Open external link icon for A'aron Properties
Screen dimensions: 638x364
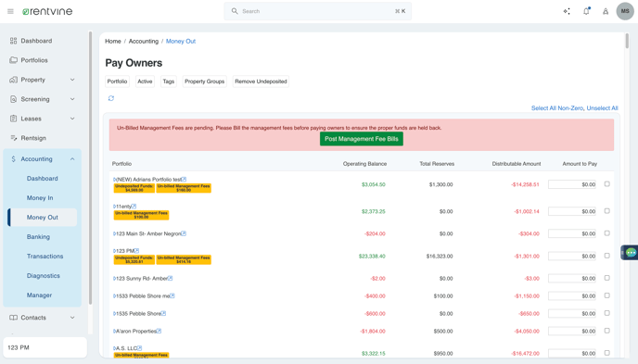pyautogui.click(x=159, y=331)
